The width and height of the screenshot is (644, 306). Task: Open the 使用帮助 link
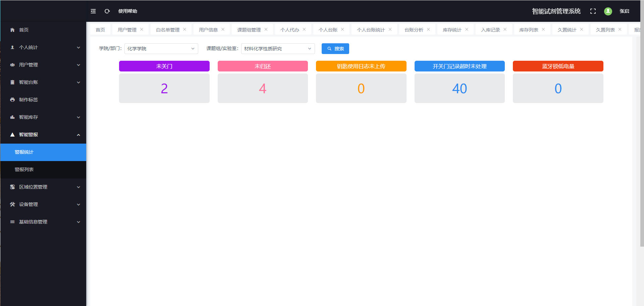click(x=127, y=11)
